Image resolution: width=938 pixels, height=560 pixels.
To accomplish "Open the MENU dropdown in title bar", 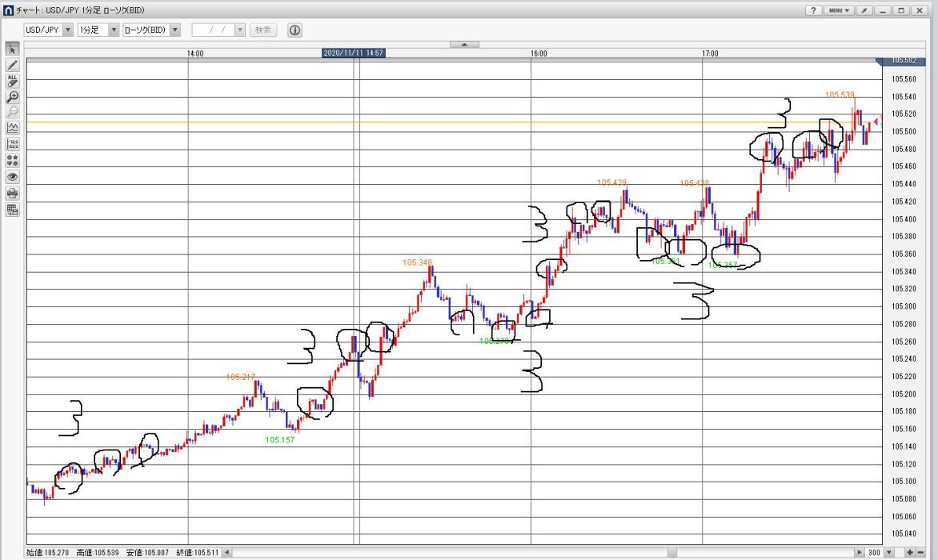I will 839,10.
